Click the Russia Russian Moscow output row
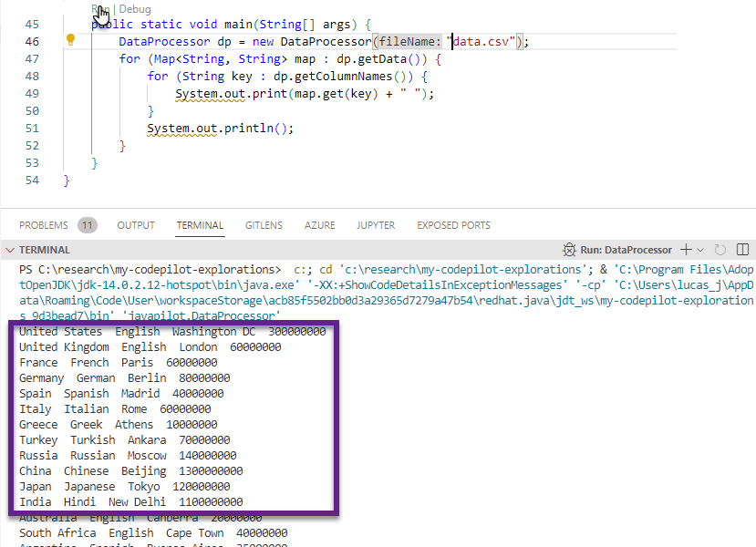This screenshot has width=756, height=547. click(x=128, y=456)
